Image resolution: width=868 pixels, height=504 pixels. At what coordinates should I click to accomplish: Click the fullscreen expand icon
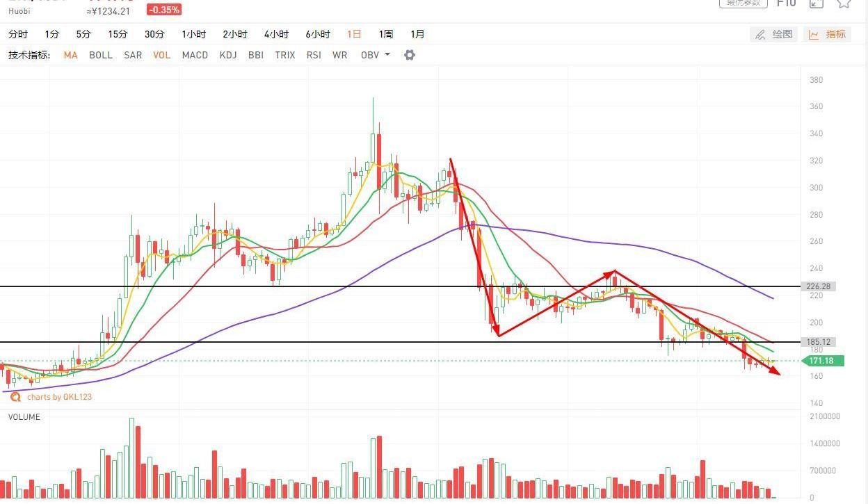(817, 3)
